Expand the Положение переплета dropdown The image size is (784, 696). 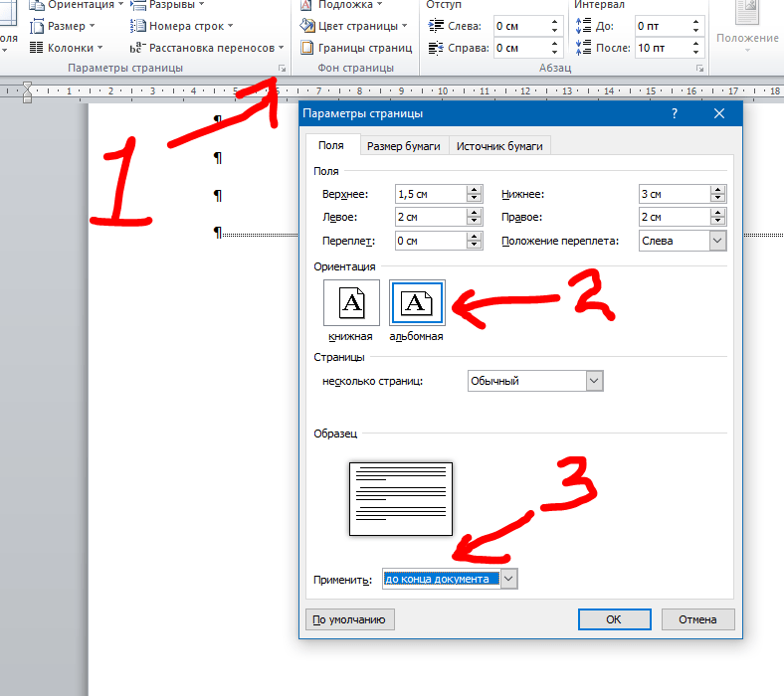pos(716,241)
